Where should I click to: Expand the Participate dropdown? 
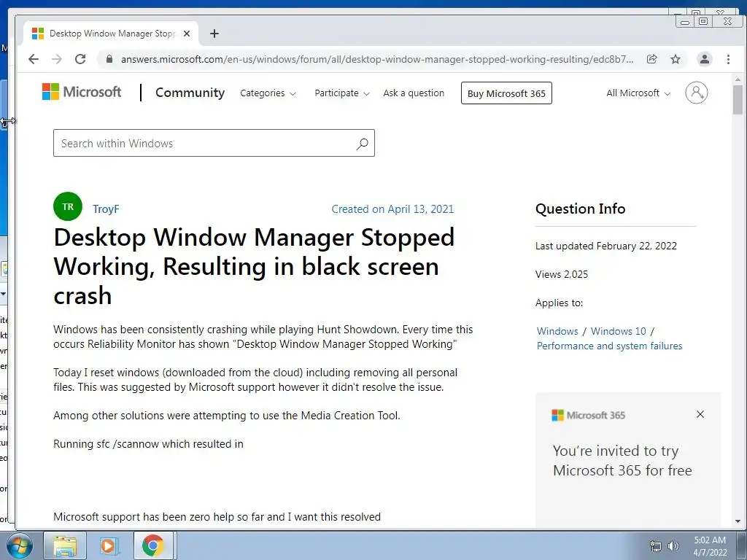(x=341, y=93)
